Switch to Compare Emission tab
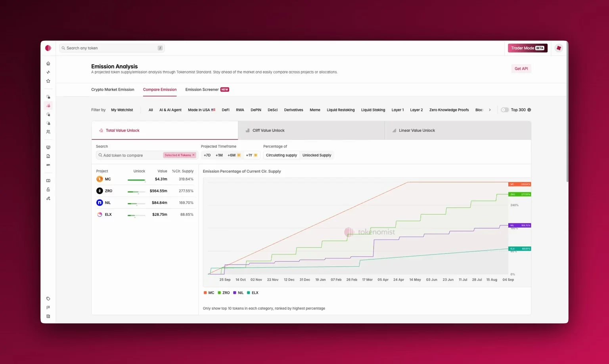 (160, 90)
